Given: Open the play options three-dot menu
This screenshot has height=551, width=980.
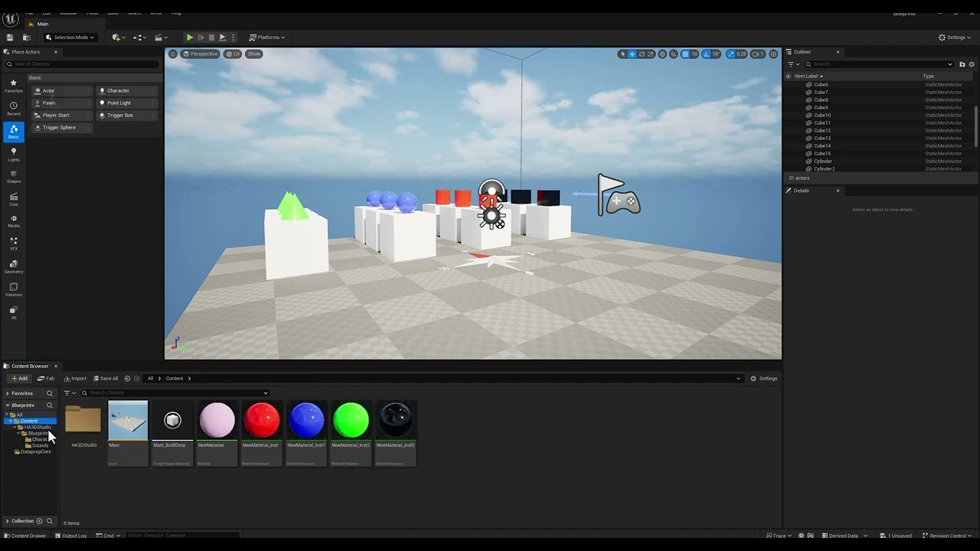Looking at the screenshot, I should pos(233,37).
